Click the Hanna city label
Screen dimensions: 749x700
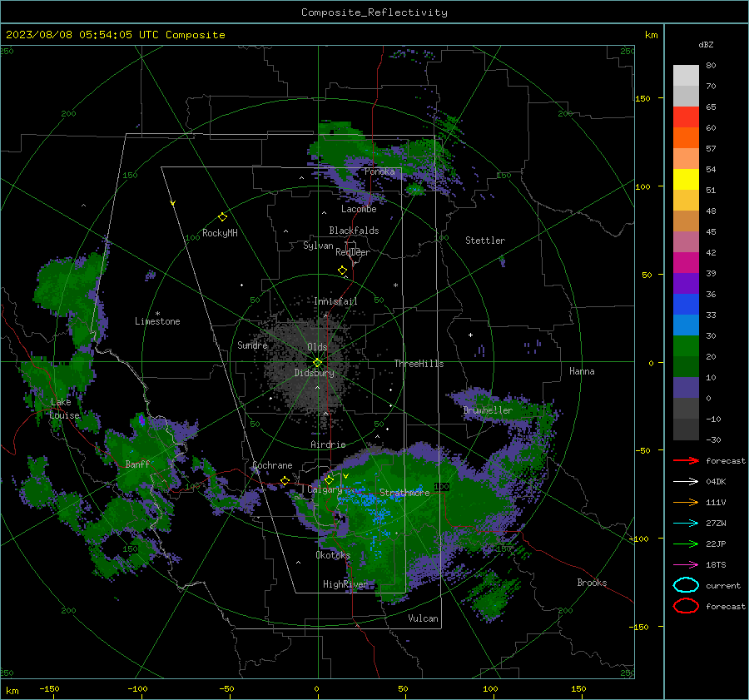click(x=582, y=371)
